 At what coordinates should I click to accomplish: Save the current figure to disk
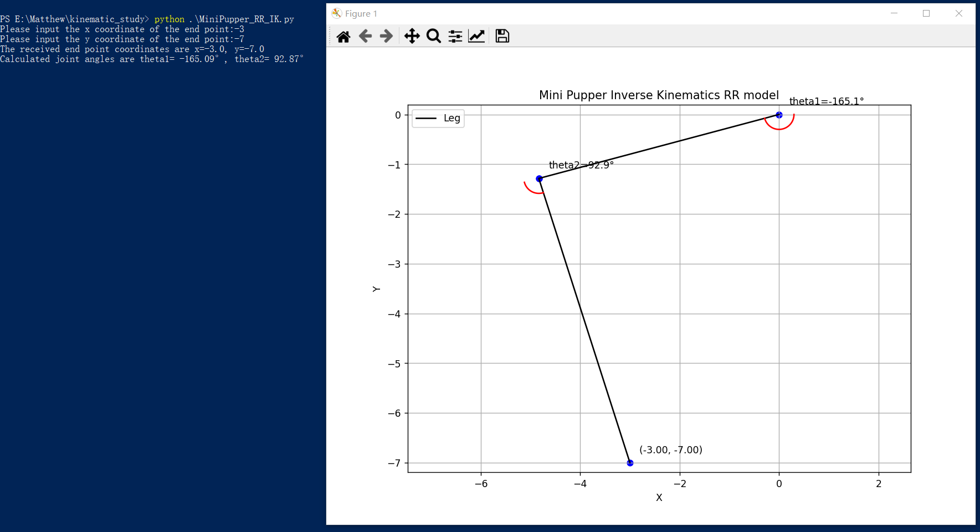coord(501,35)
